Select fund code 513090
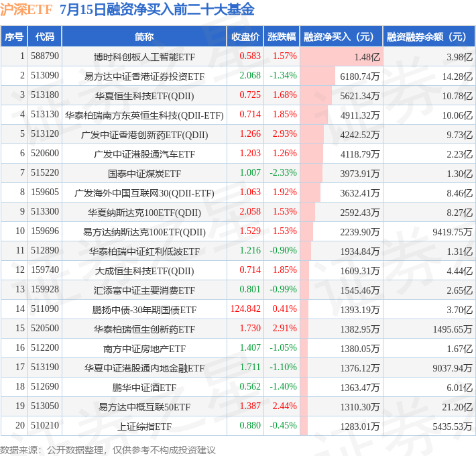Image resolution: width=476 pixels, height=456 pixels. (45, 76)
